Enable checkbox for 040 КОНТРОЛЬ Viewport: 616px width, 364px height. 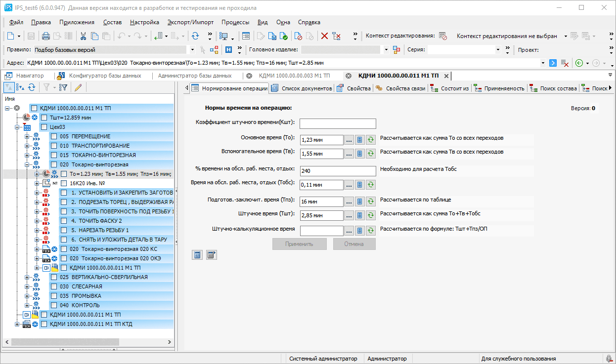[53, 305]
